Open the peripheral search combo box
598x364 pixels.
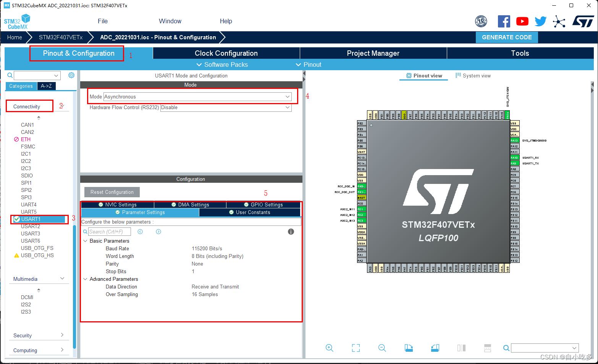pyautogui.click(x=37, y=75)
